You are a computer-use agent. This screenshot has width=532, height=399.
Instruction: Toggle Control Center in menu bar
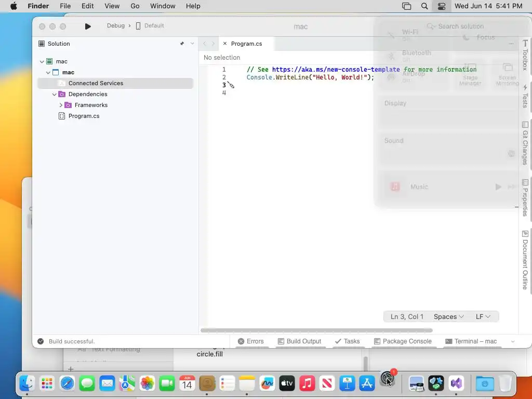click(442, 6)
